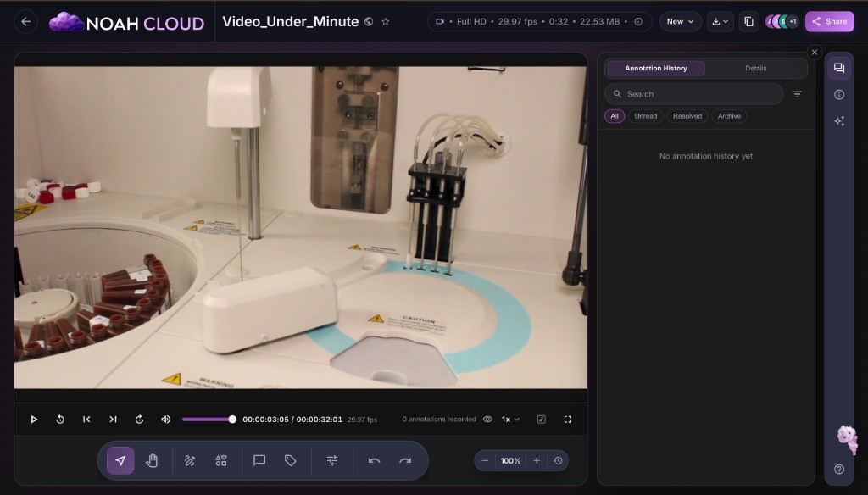Select the All filter chip
The height and width of the screenshot is (495, 868).
pyautogui.click(x=615, y=116)
